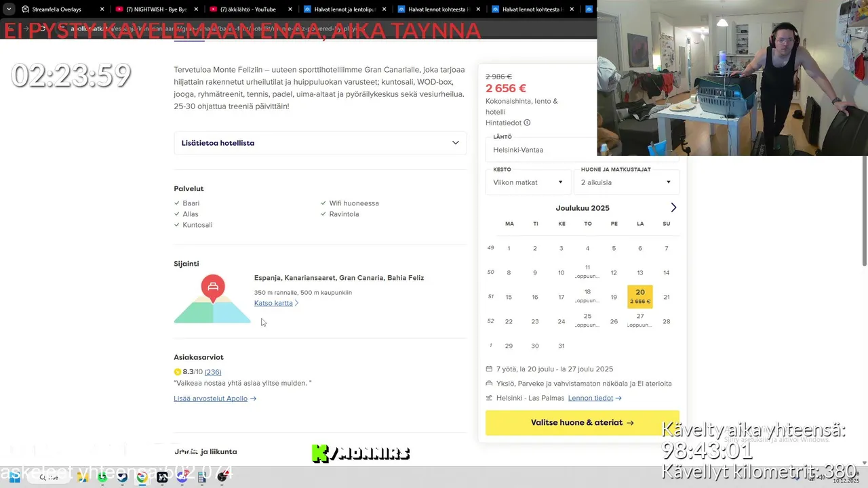Close the NIGHTWISH - Bye Bye tab
The width and height of the screenshot is (868, 488).
(197, 9)
